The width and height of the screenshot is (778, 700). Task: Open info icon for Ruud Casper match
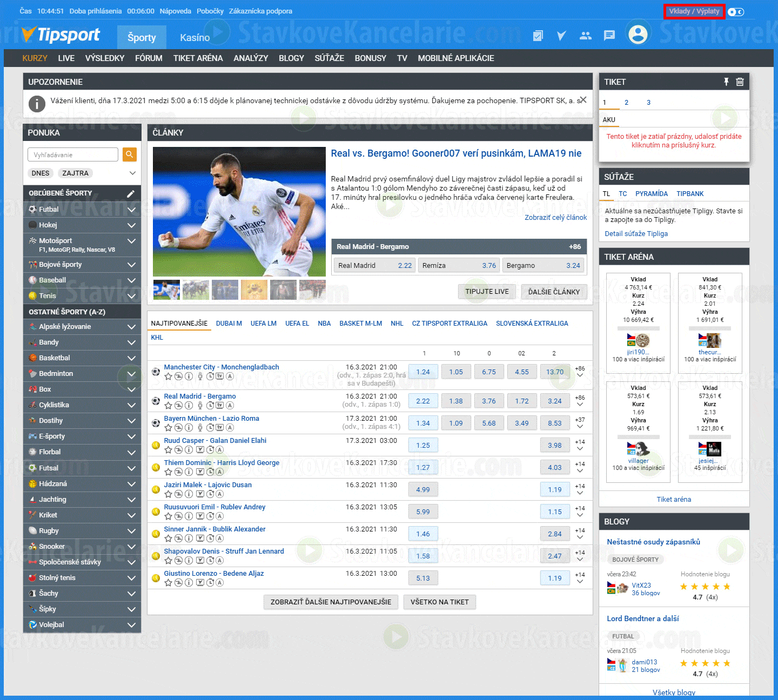point(189,449)
